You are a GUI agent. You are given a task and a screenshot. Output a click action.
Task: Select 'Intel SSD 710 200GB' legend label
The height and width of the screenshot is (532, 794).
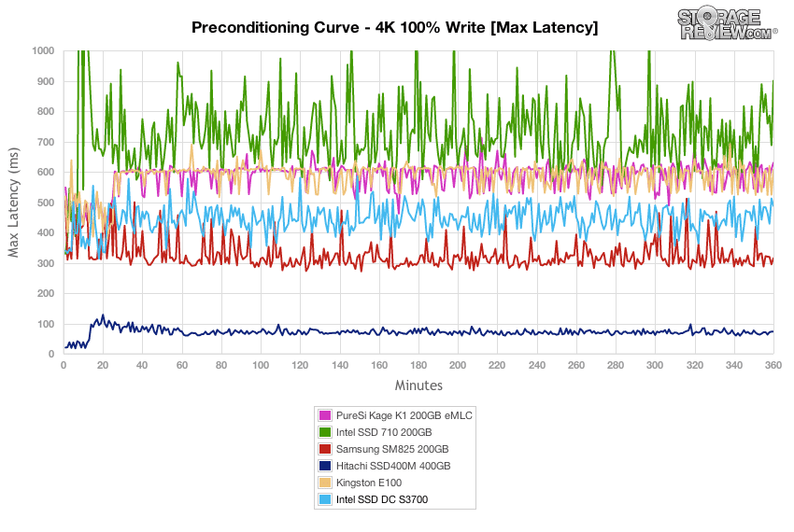[x=384, y=432]
